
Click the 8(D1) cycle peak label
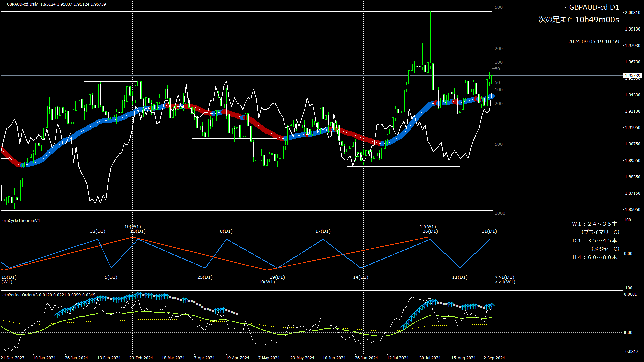click(x=226, y=231)
